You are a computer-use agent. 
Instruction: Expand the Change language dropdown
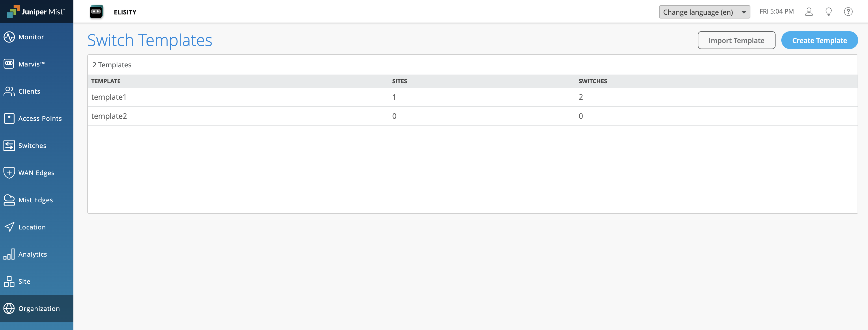tap(704, 12)
